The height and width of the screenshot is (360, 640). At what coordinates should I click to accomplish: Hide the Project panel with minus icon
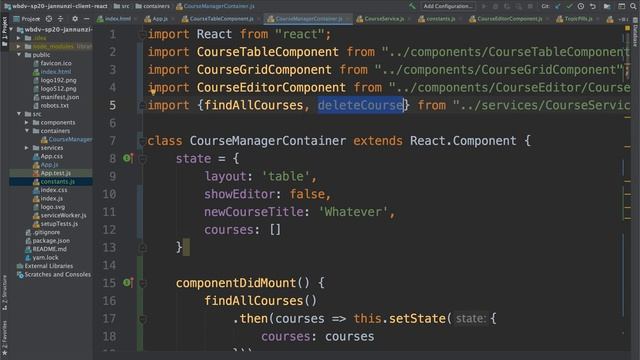click(87, 19)
